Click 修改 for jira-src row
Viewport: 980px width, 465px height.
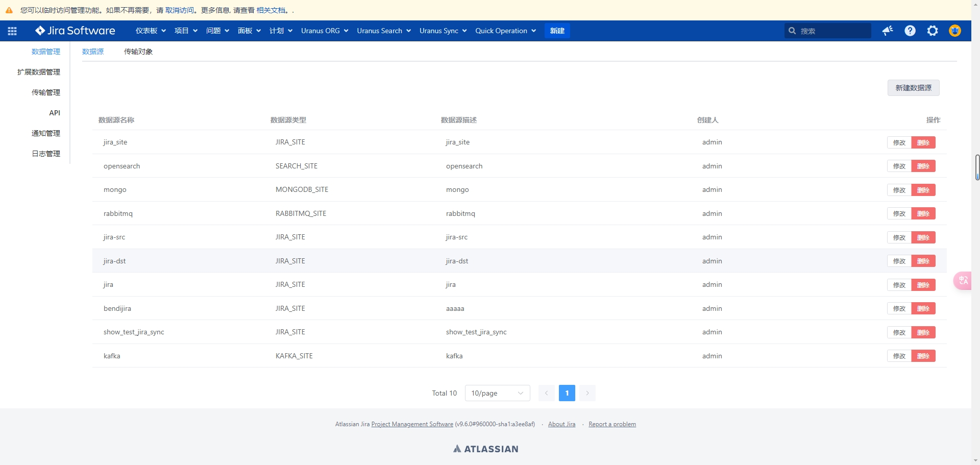click(x=899, y=237)
